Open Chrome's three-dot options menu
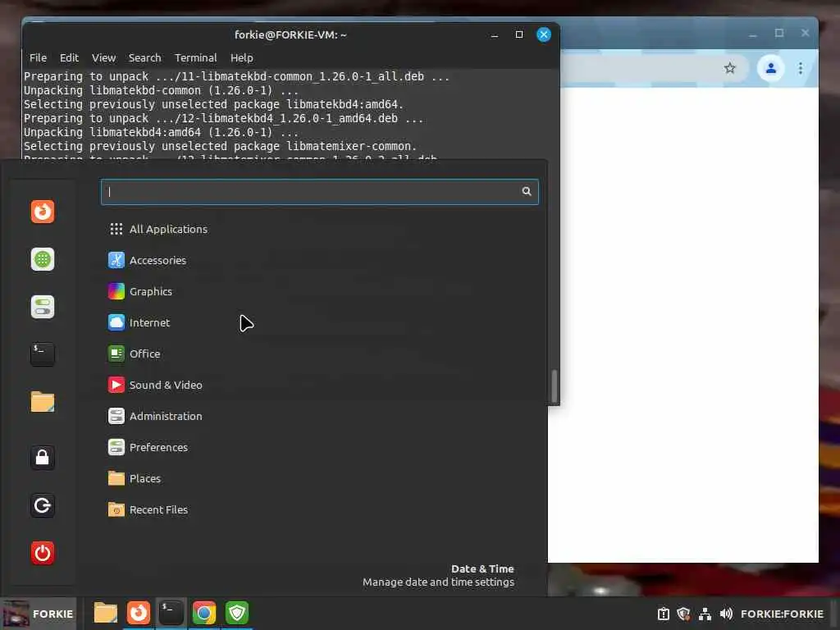Viewport: 840px width, 630px height. click(x=801, y=68)
